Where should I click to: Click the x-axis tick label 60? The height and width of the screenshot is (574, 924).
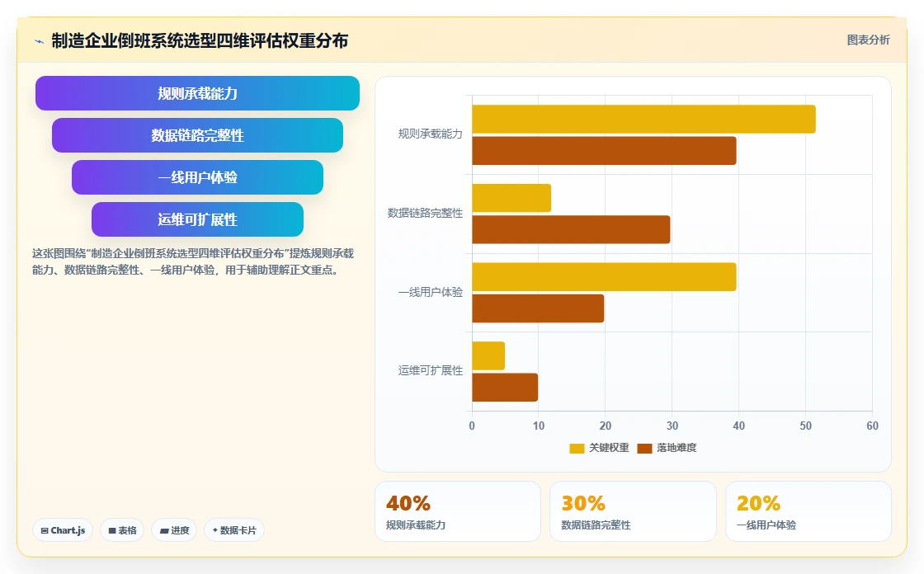click(x=872, y=426)
